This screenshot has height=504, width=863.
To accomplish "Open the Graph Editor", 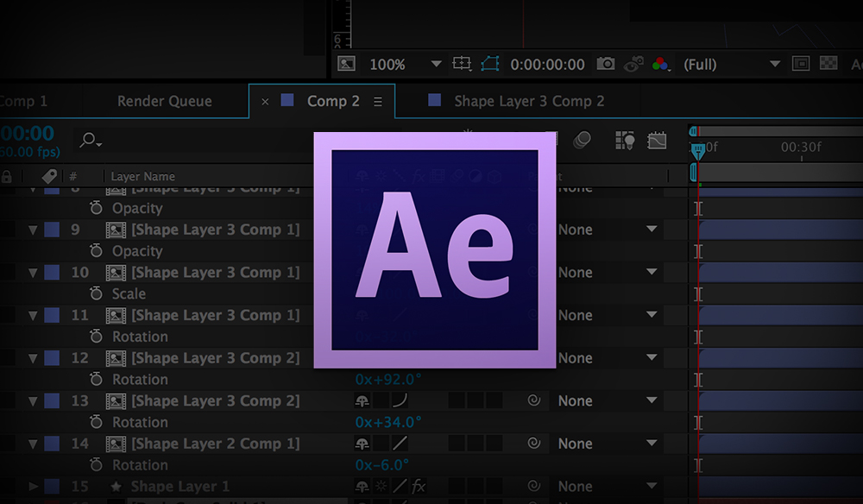I will click(656, 140).
